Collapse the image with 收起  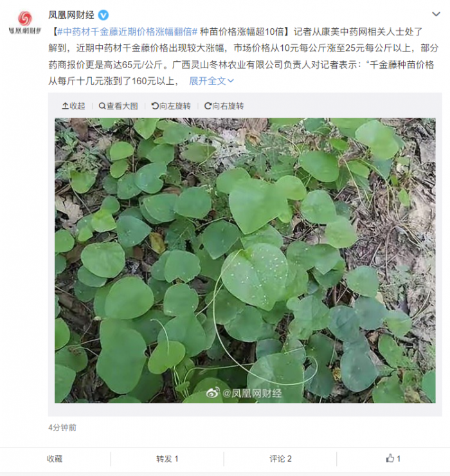click(73, 106)
